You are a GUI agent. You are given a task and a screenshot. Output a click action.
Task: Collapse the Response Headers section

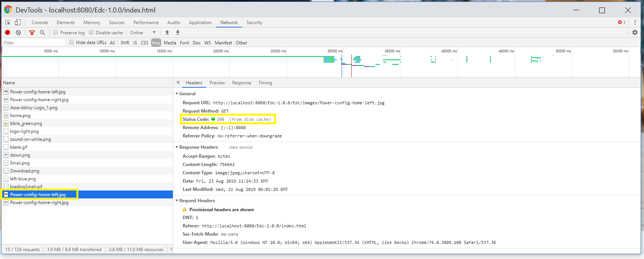pos(177,147)
